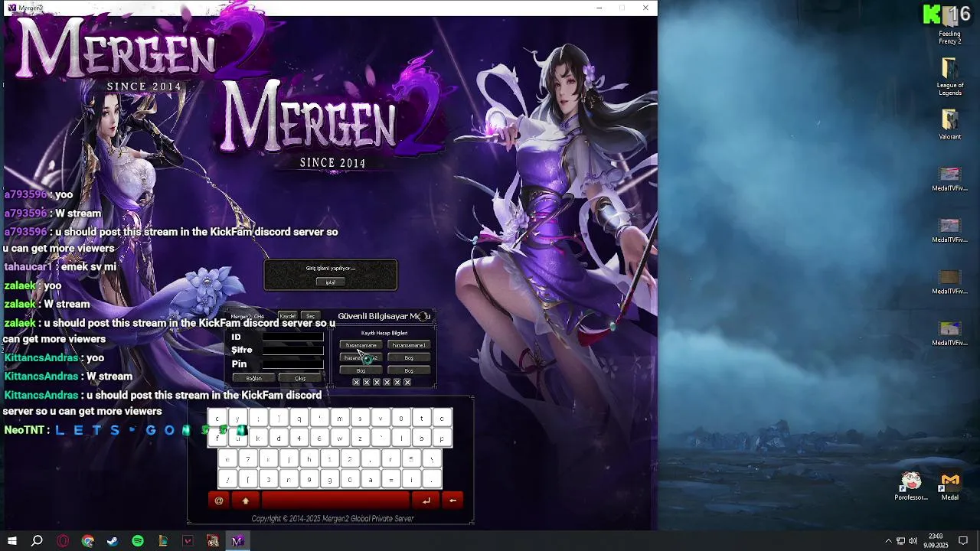Click the Bağlan login button
This screenshot has width=980, height=551.
click(254, 378)
